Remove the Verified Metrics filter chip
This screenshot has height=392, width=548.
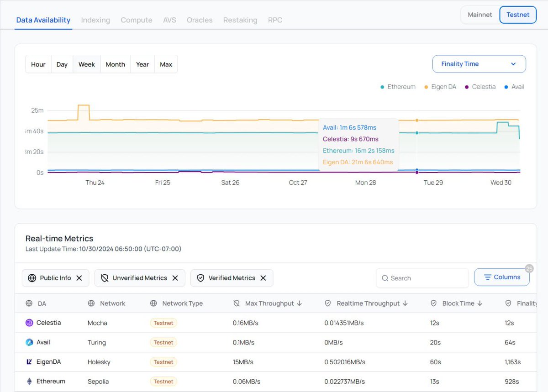click(263, 278)
